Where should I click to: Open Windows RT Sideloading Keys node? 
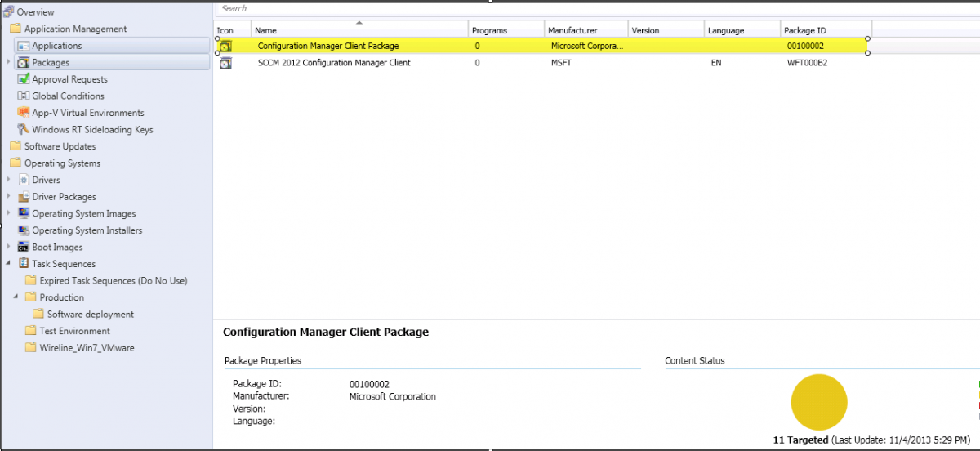pyautogui.click(x=92, y=129)
